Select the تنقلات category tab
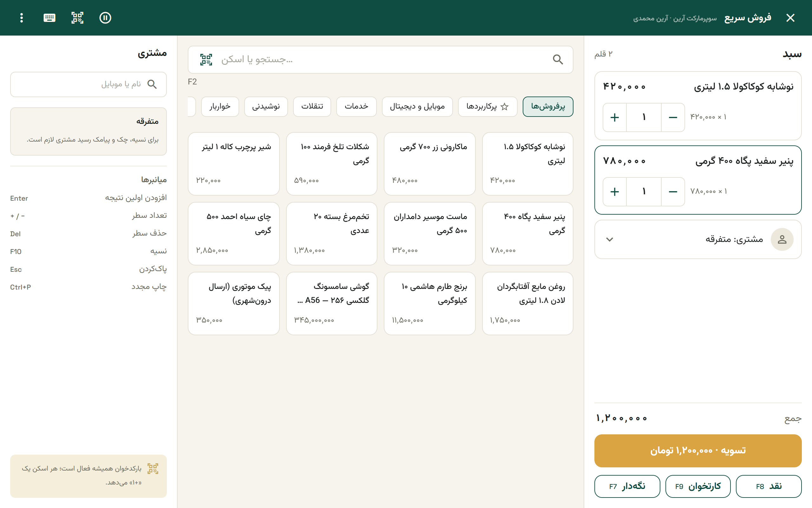Screen dimensions: 812x508 click(312, 106)
